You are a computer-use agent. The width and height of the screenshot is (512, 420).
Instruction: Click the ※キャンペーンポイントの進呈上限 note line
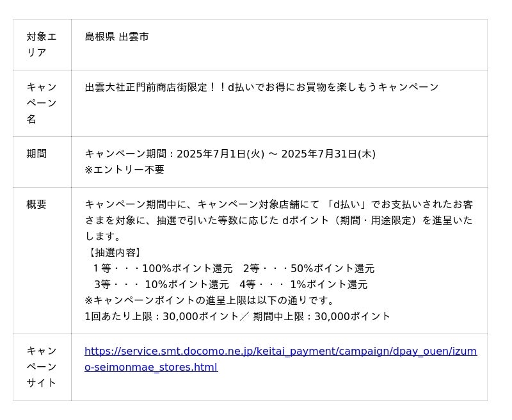[210, 300]
